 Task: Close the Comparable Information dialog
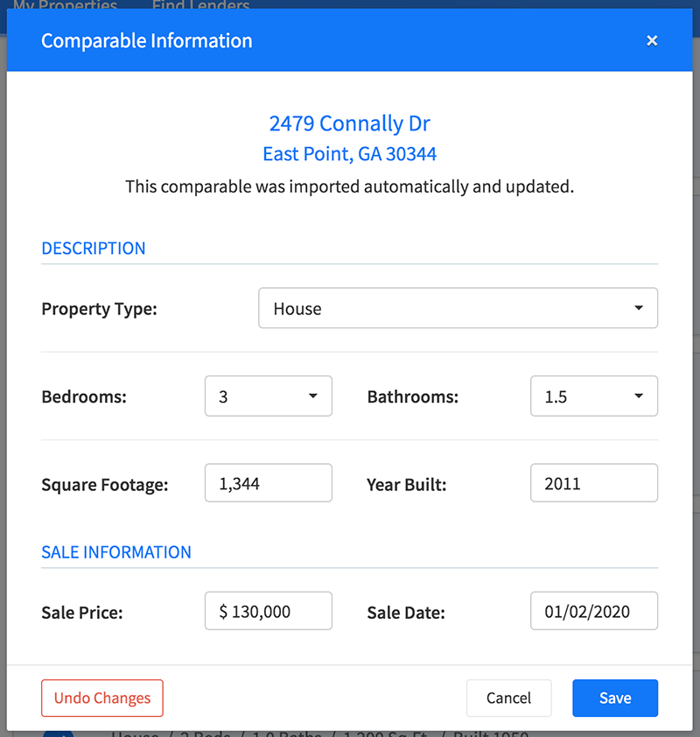652,40
